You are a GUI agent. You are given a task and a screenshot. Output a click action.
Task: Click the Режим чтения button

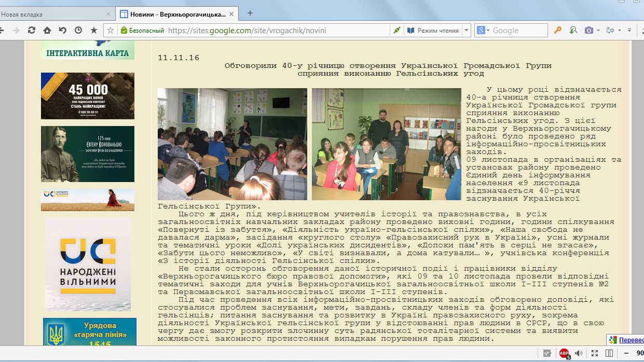pyautogui.click(x=434, y=31)
